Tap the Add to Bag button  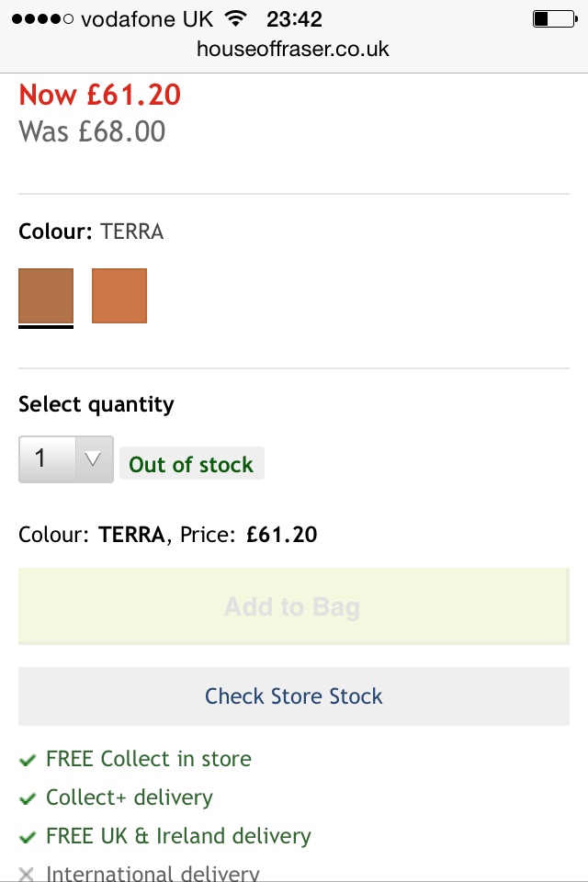(x=294, y=606)
